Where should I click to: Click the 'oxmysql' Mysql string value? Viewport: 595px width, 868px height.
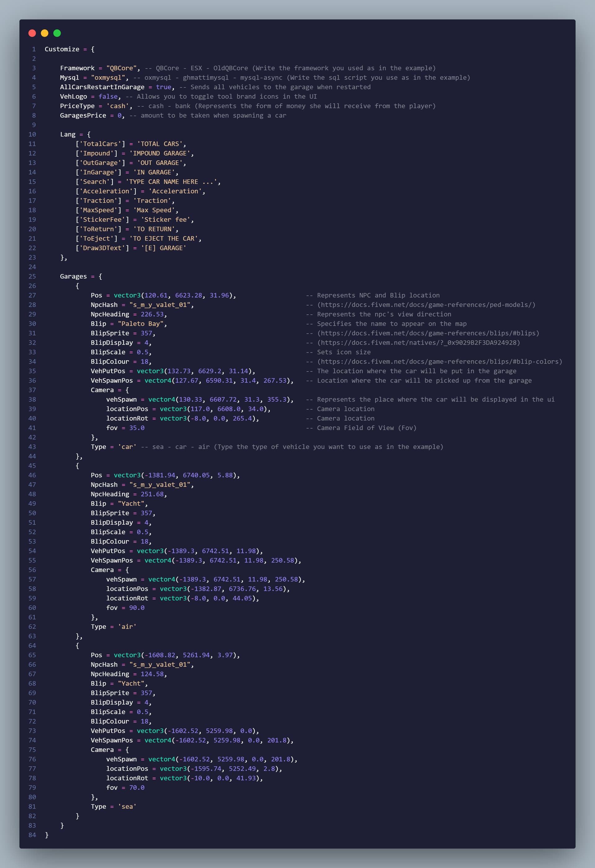point(108,78)
